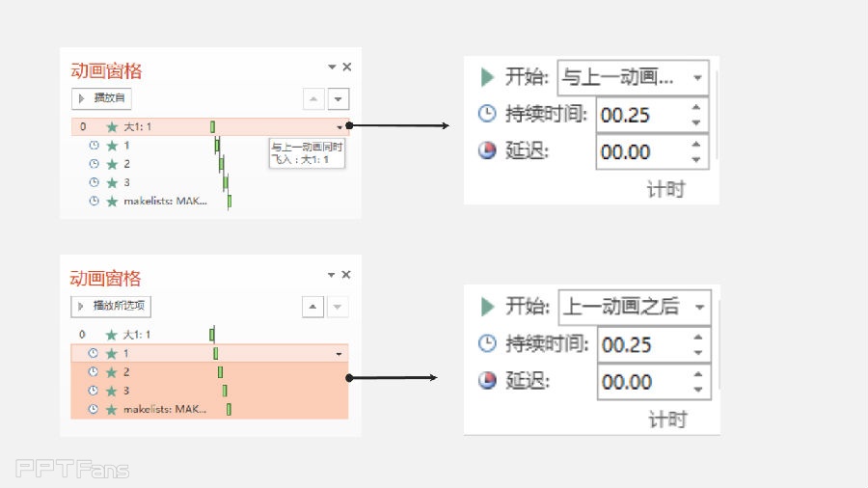
Task: Close the upper 动画窗格 pane with the X
Action: click(347, 68)
